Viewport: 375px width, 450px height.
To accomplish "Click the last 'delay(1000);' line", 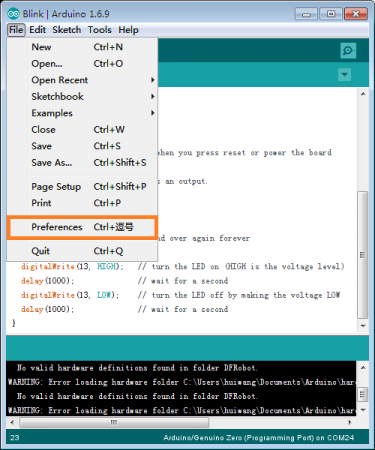I will [47, 309].
